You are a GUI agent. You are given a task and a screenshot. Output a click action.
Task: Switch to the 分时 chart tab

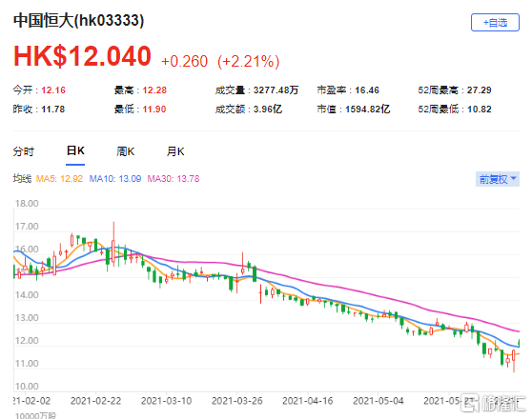click(24, 151)
